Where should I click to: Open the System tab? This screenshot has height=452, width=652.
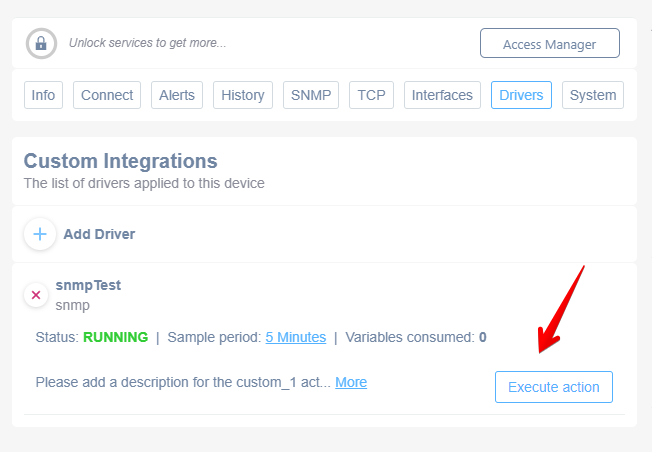[593, 95]
